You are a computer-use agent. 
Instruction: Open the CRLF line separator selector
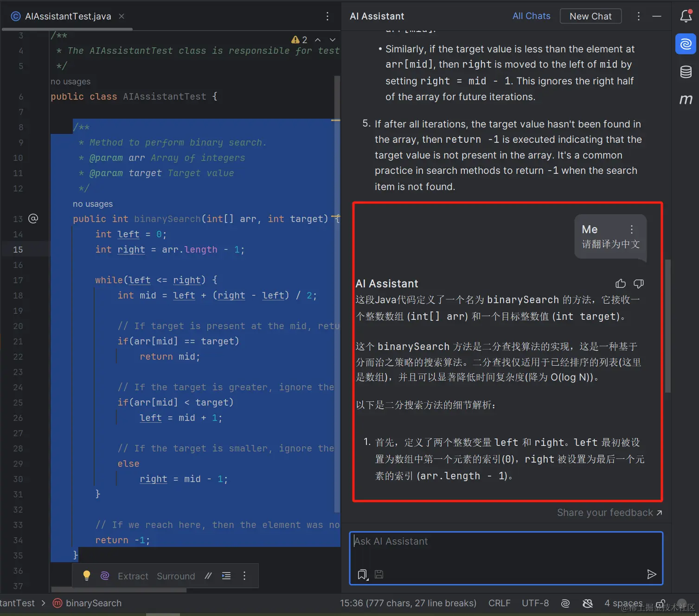(499, 603)
